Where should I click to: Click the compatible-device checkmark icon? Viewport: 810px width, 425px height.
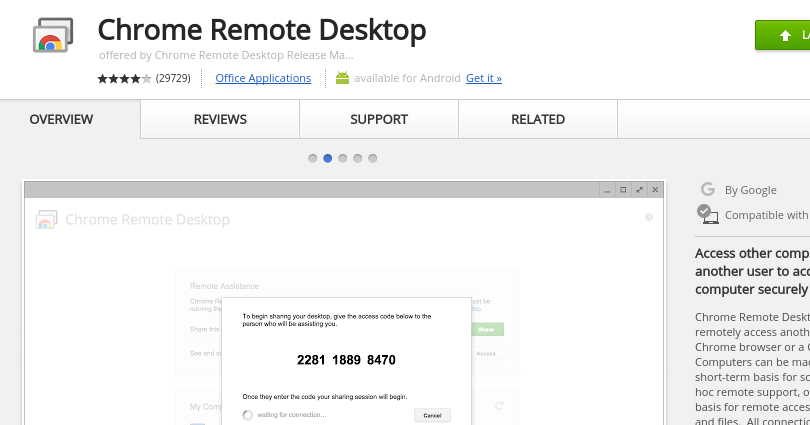coord(707,214)
